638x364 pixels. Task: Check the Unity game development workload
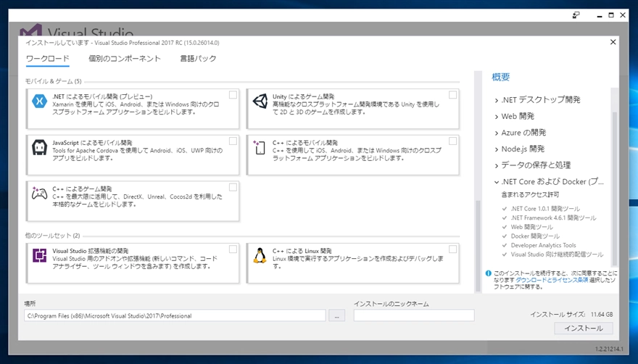pos(452,95)
